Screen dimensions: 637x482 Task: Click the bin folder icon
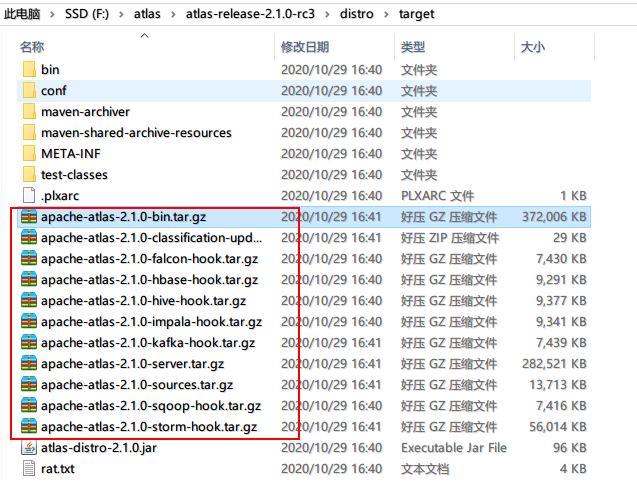[x=28, y=70]
